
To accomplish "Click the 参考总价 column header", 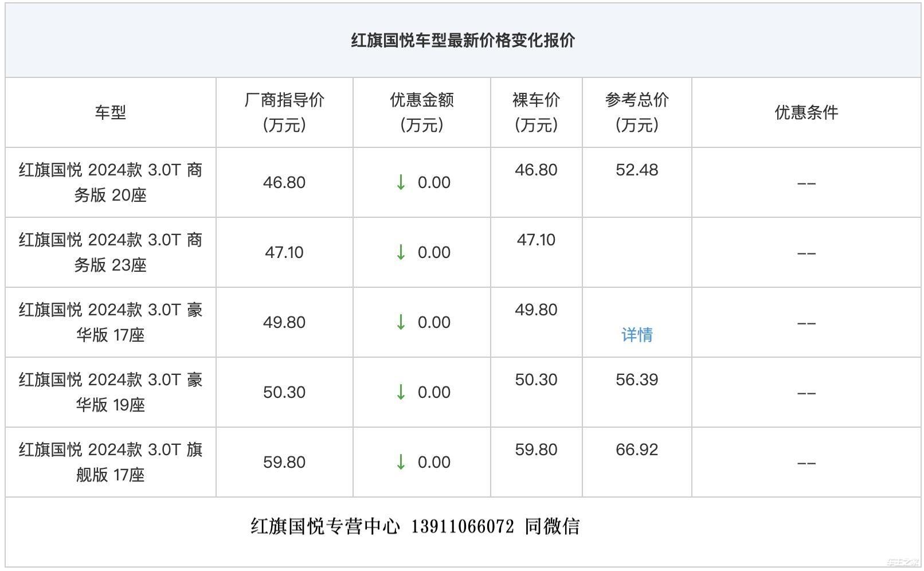I will tap(637, 112).
